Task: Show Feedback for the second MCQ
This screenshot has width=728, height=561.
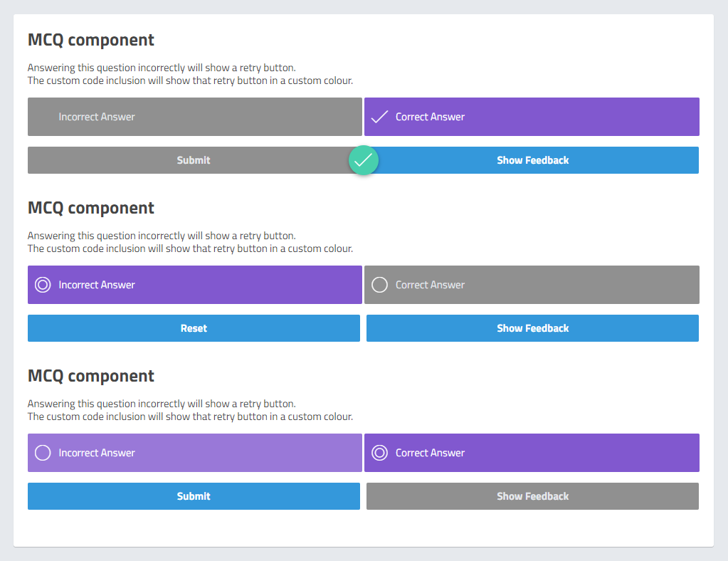Action: click(x=532, y=328)
